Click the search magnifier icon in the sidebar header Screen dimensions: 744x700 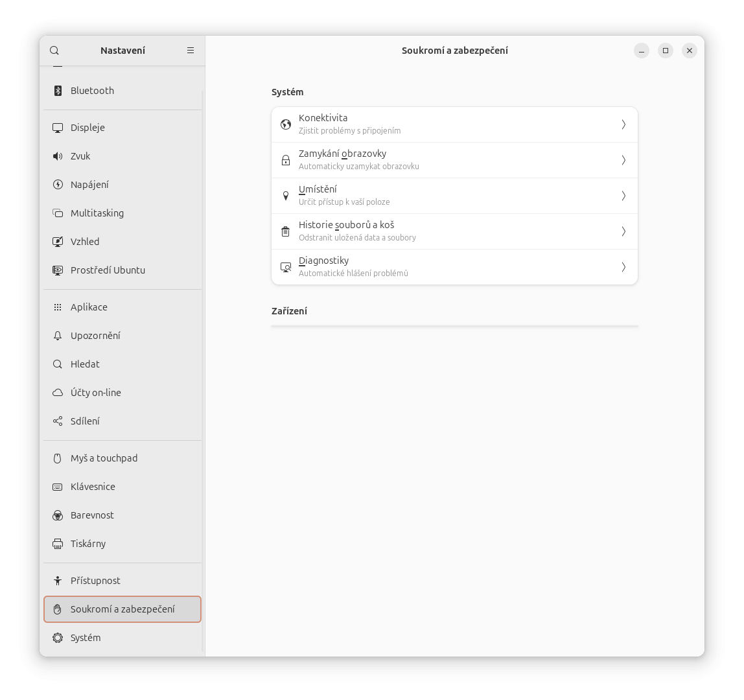(x=54, y=51)
